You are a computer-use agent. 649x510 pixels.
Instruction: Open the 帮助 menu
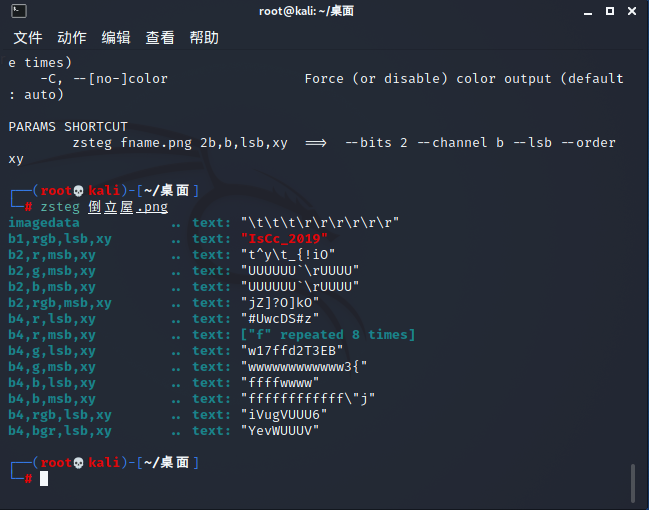click(204, 38)
